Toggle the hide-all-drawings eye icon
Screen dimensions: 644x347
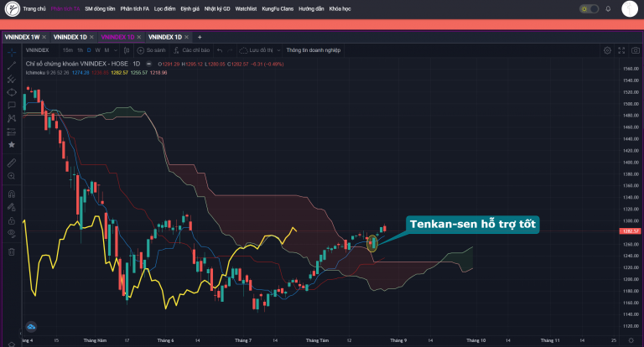click(x=12, y=233)
